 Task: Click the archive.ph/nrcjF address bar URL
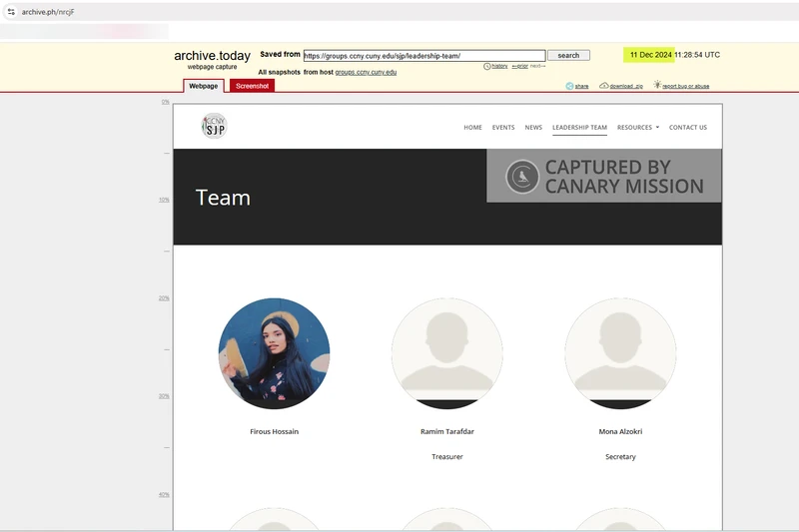48,12
